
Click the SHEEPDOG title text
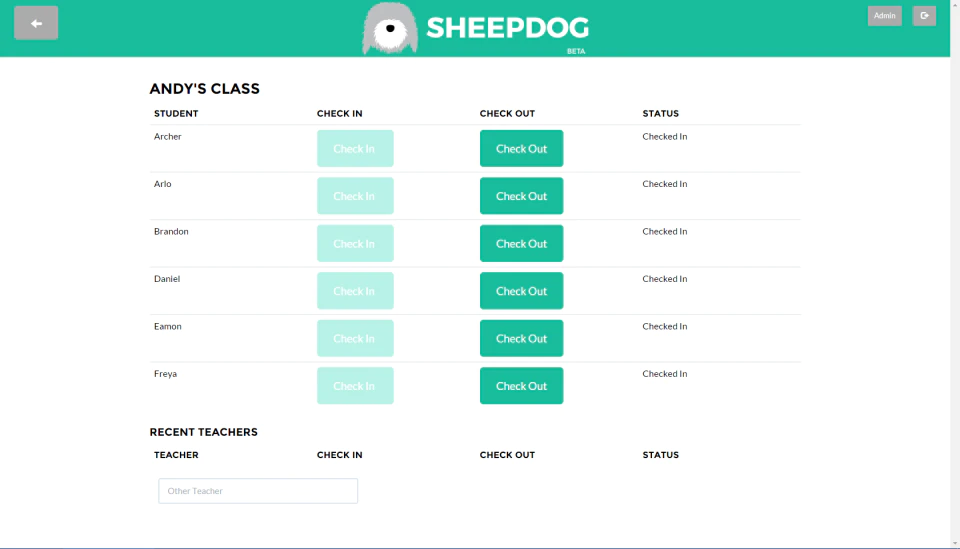point(508,28)
